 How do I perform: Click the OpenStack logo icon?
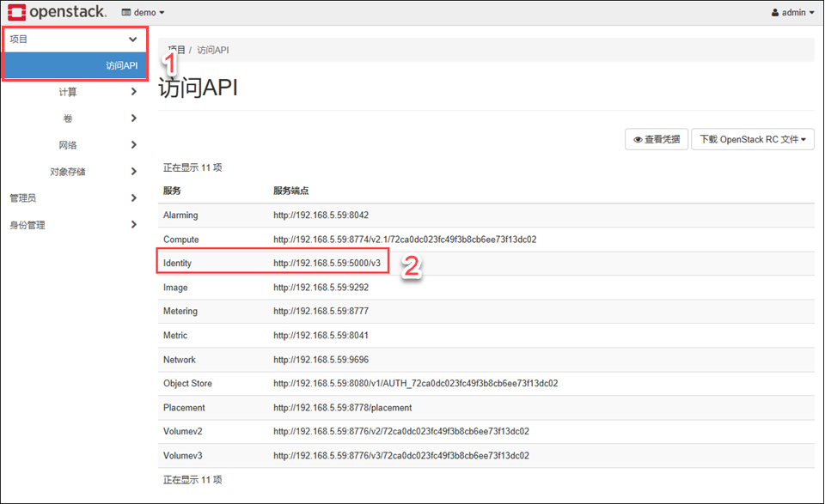point(16,12)
